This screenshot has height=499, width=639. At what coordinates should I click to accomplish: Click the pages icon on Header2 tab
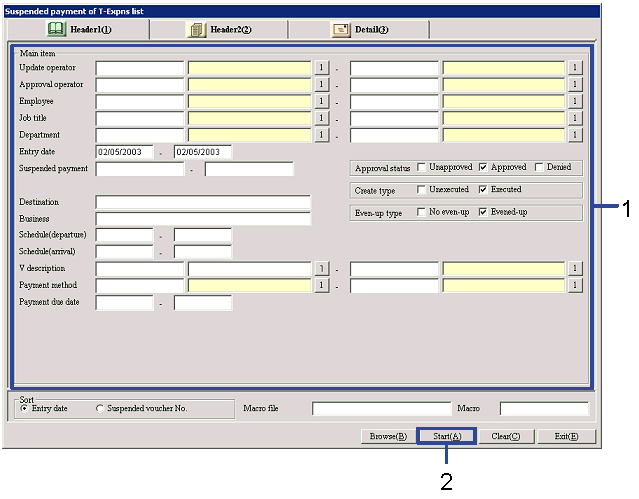pos(196,29)
